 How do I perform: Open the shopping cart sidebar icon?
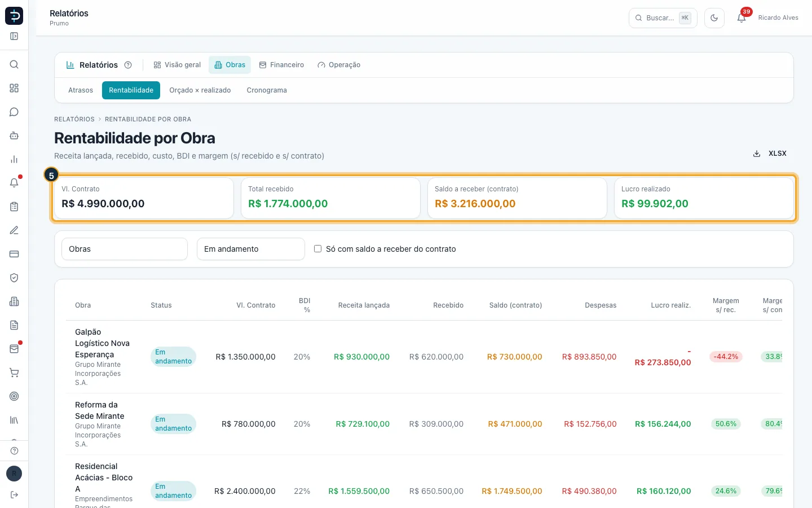(x=14, y=373)
